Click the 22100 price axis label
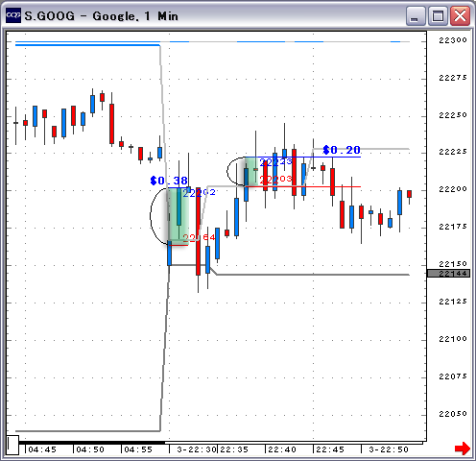 (x=453, y=339)
